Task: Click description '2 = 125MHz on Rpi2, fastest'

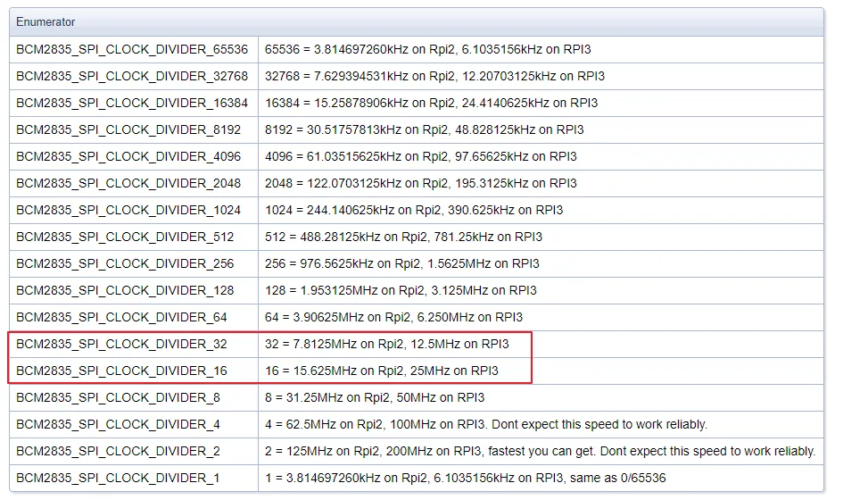Action: pos(540,451)
